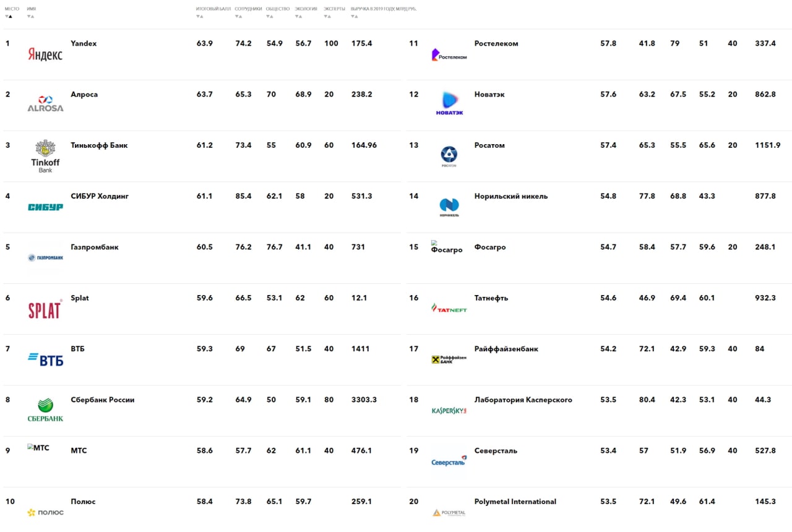Open the Полюс logo
The height and width of the screenshot is (532, 792).
[45, 512]
